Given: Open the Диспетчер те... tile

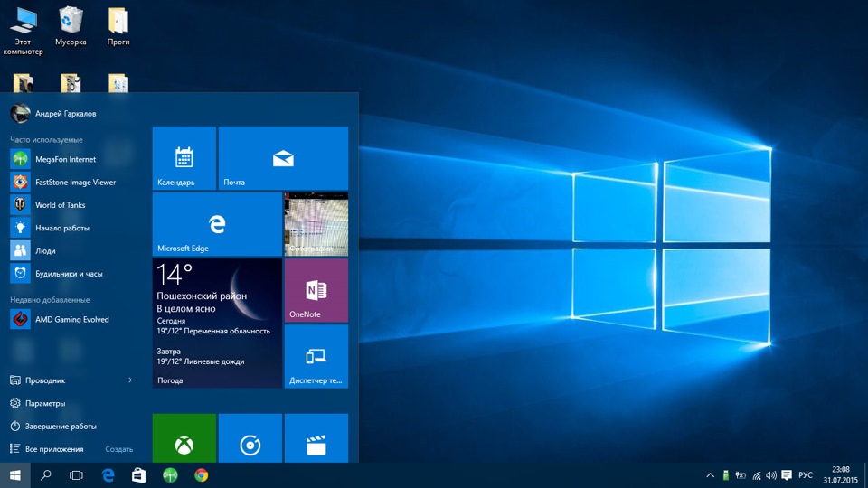Looking at the screenshot, I should coord(316,356).
